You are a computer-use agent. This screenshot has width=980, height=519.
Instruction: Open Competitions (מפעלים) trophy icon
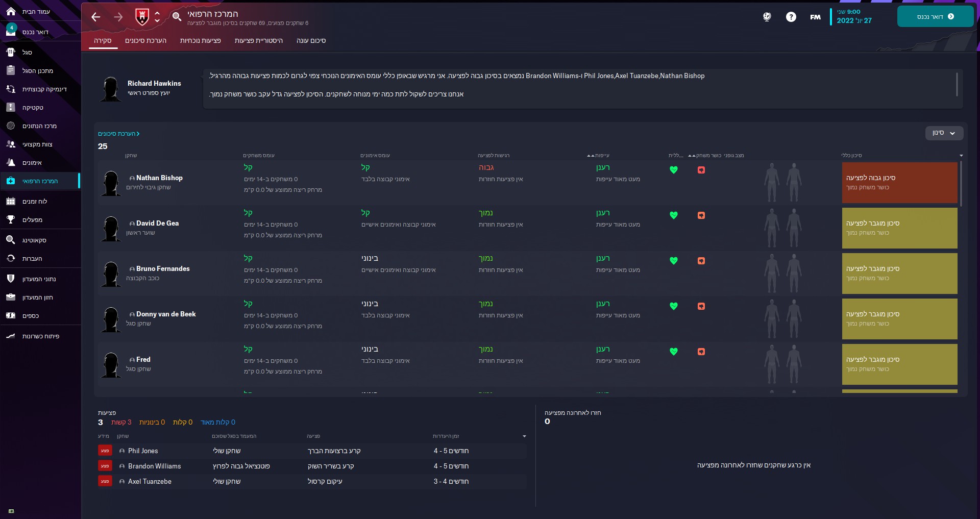pyautogui.click(x=11, y=219)
